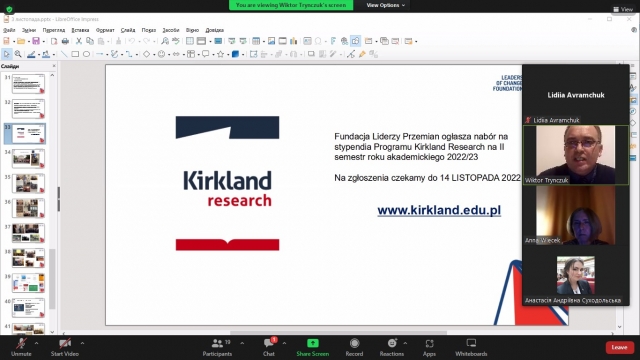Click the highlighted Draw Functions toggle icon
This screenshot has width=640, height=360.
click(356, 41)
